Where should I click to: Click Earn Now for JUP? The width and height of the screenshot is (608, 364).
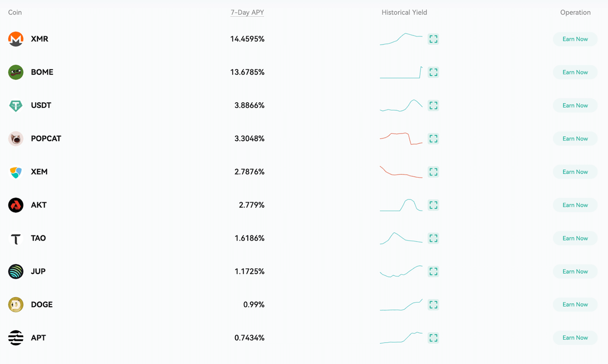[575, 271]
